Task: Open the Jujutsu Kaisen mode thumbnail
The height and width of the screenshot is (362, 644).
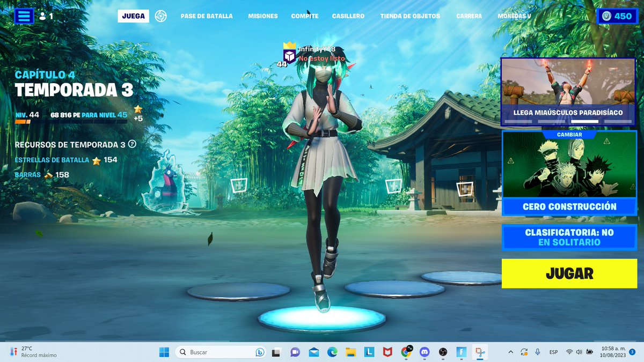Action: (569, 167)
